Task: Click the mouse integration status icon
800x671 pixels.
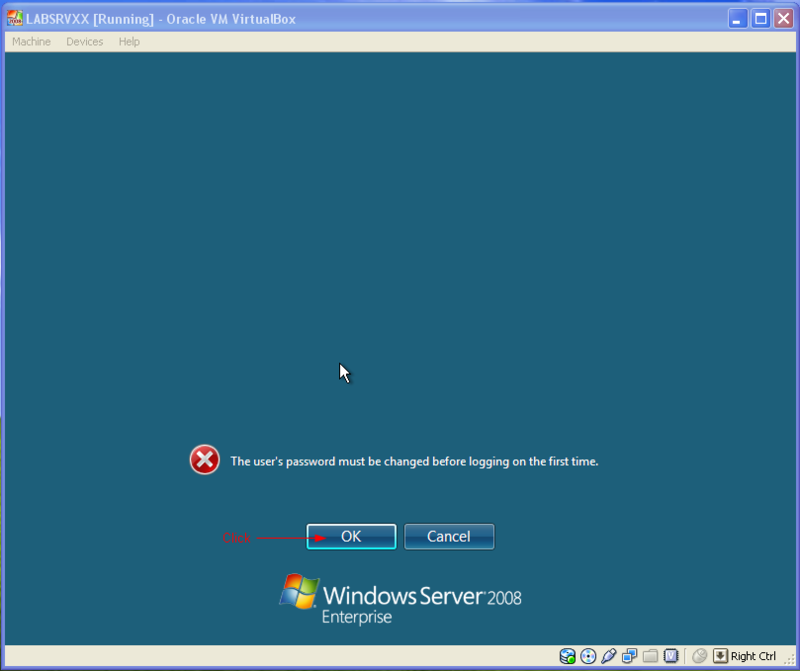Action: coord(699,656)
